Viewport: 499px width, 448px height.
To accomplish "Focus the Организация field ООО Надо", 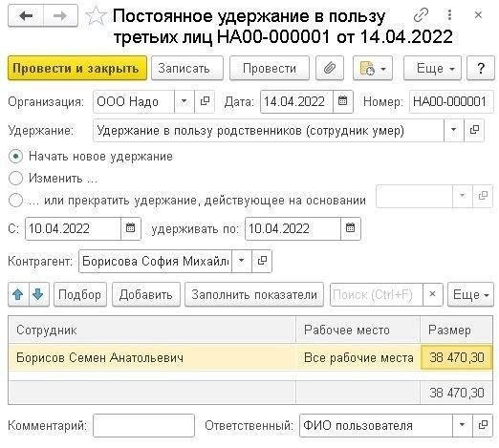I will click(x=134, y=101).
